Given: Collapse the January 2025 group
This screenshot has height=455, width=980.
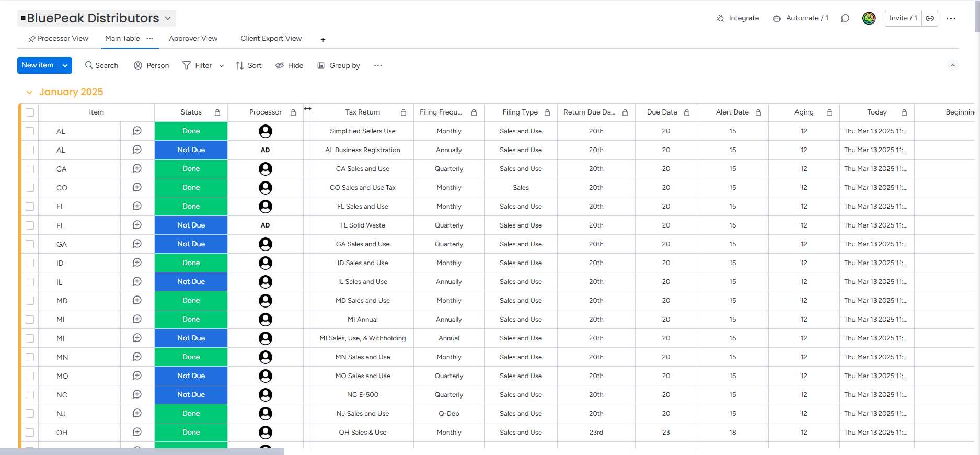Looking at the screenshot, I should tap(29, 93).
